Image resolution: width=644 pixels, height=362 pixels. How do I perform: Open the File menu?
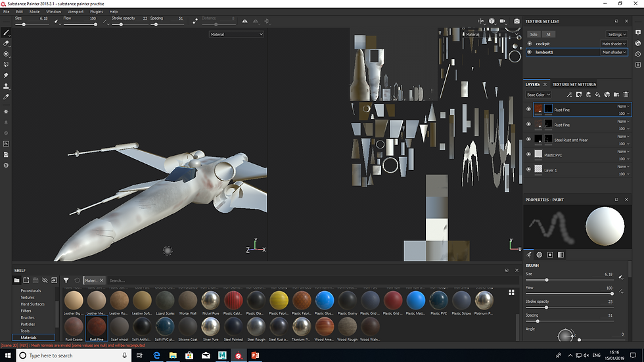(x=6, y=11)
